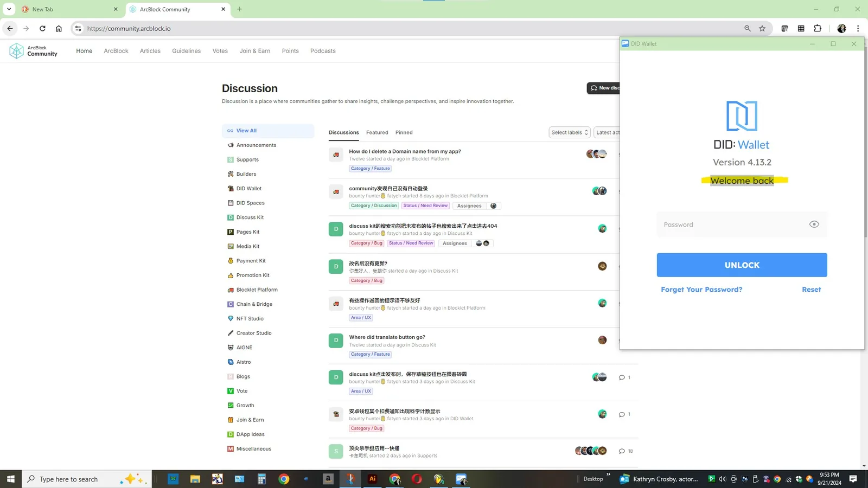Open 'Where did translate button go?' discussion
This screenshot has height=488, width=868.
[387, 337]
